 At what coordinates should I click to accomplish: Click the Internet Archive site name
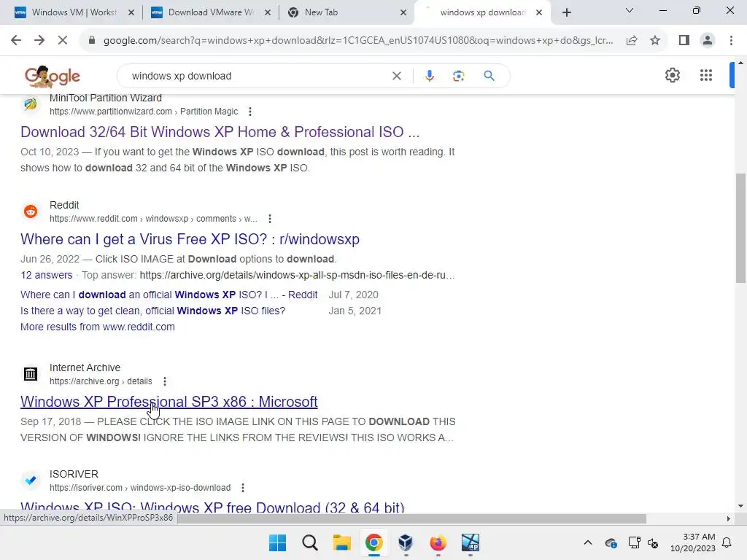point(85,367)
